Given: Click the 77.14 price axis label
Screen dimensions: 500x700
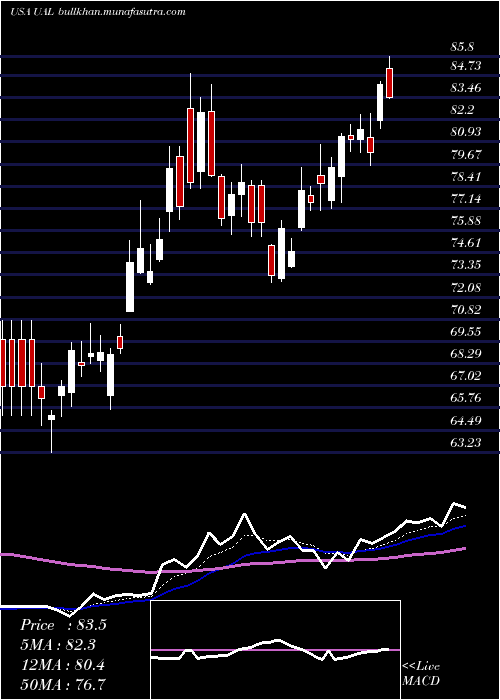Looking at the screenshot, I should click(x=466, y=199).
